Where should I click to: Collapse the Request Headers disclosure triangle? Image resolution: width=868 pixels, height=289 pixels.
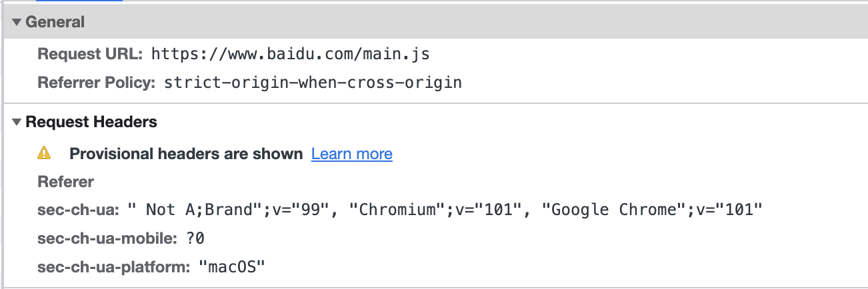point(17,123)
